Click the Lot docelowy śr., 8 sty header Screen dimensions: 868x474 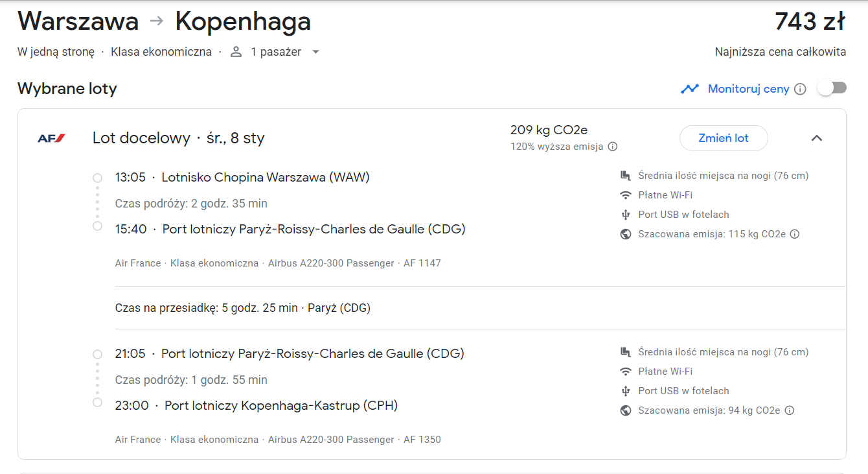pyautogui.click(x=179, y=138)
